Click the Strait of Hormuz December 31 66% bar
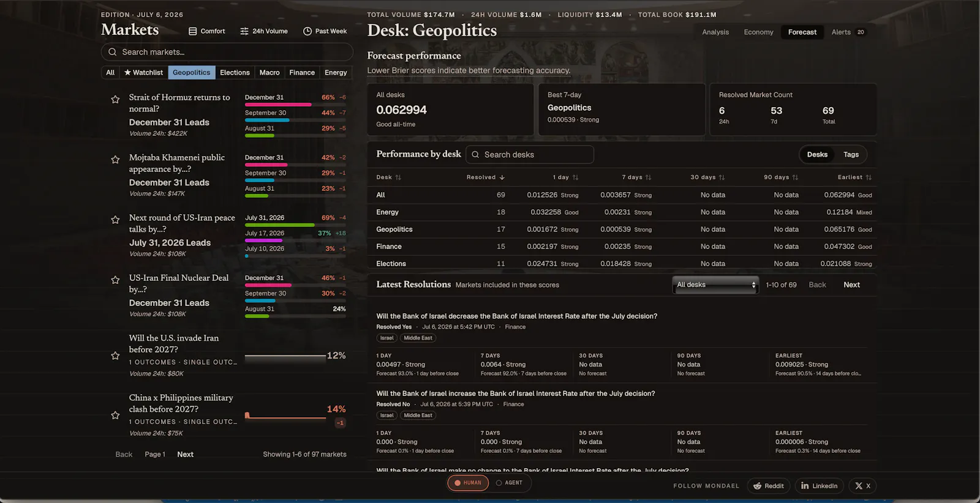Image resolution: width=980 pixels, height=503 pixels. (x=295, y=105)
